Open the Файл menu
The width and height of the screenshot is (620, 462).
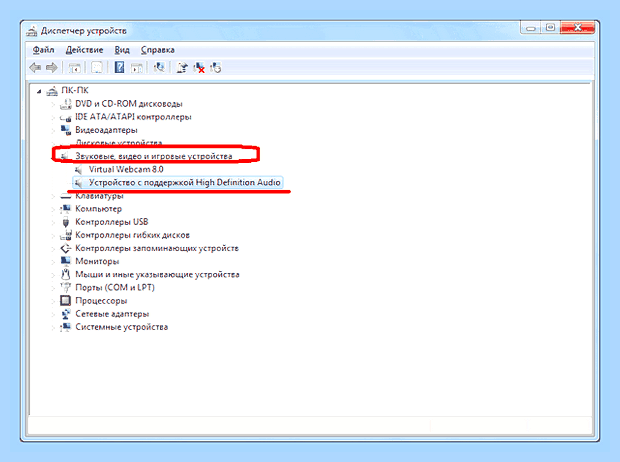pyautogui.click(x=43, y=50)
